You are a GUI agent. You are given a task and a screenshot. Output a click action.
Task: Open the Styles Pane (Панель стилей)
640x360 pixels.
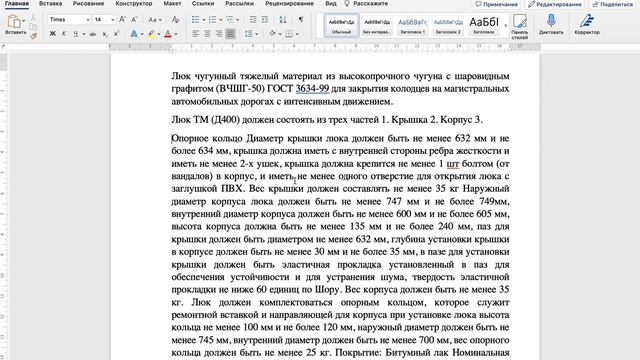[x=520, y=27]
